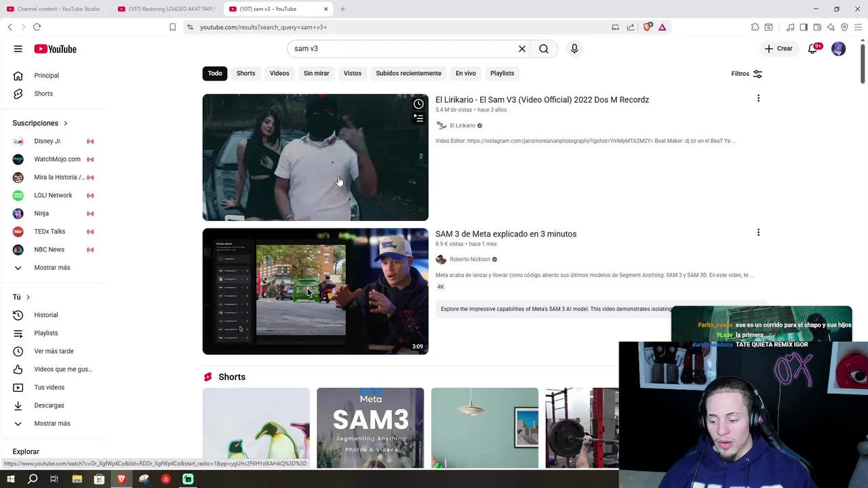Open Brave Shields icon in address bar
The width and height of the screenshot is (868, 488).
(648, 27)
